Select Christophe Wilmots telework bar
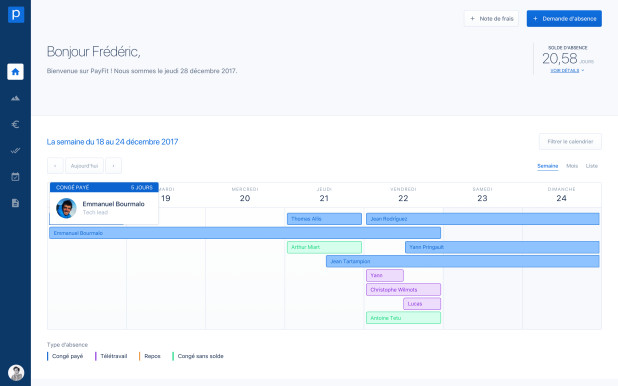The width and height of the screenshot is (618, 386). (403, 289)
